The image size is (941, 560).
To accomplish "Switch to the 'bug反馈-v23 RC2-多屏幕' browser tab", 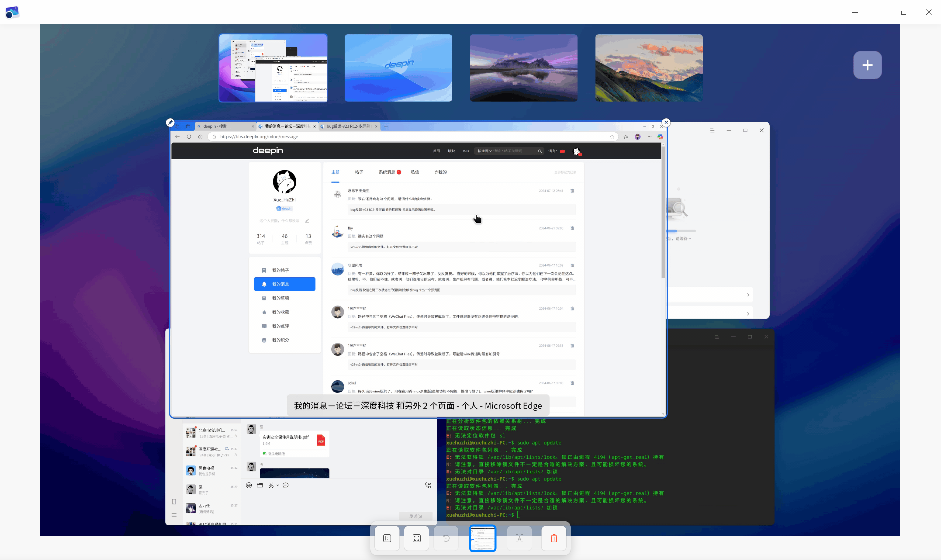I will coord(348,126).
